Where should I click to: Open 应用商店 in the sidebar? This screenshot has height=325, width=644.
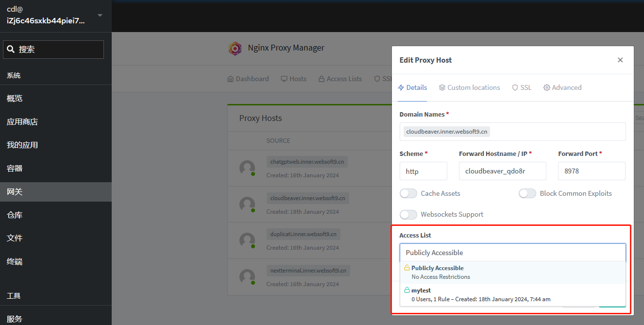pos(22,122)
